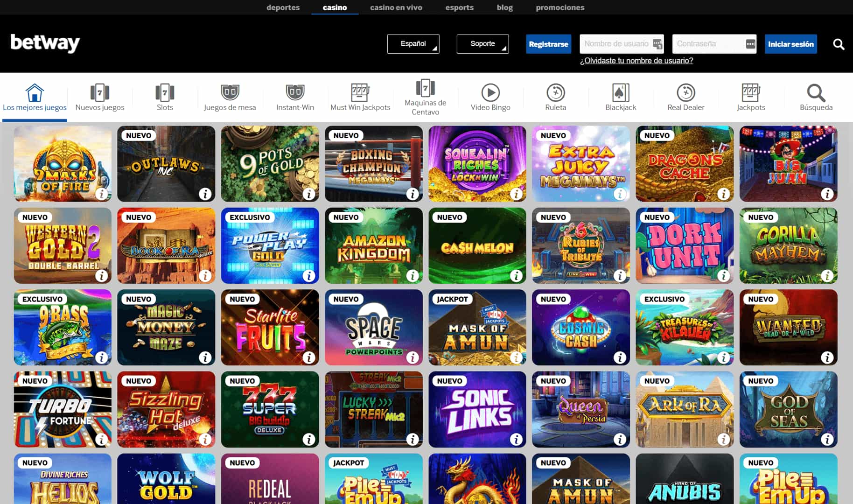
Task: Open the promociones tab
Action: (x=560, y=7)
